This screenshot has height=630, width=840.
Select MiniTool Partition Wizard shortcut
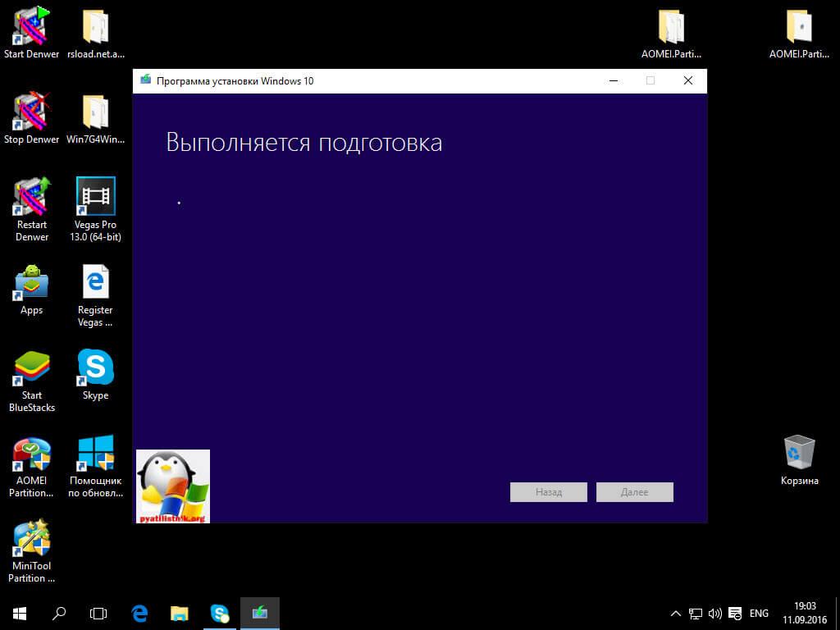click(x=31, y=550)
